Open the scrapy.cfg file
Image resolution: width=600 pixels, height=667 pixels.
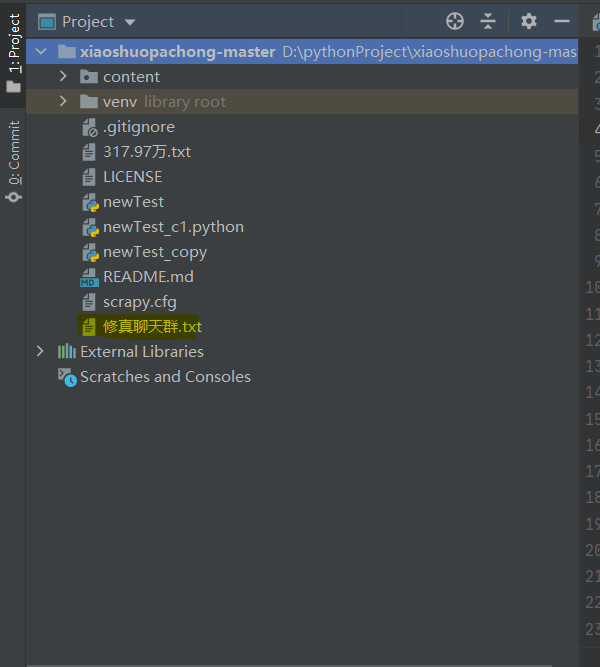pyautogui.click(x=139, y=302)
